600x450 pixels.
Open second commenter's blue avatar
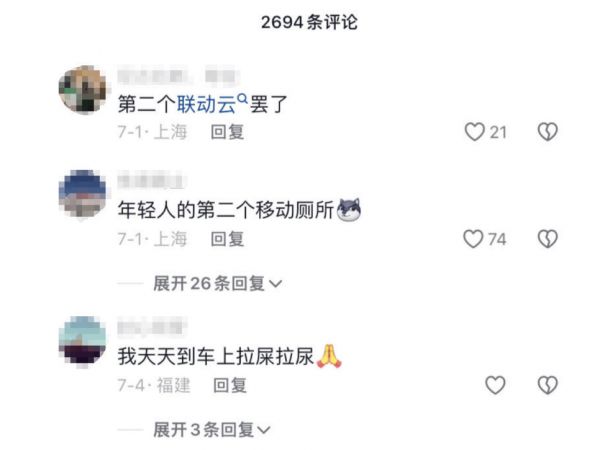(83, 194)
